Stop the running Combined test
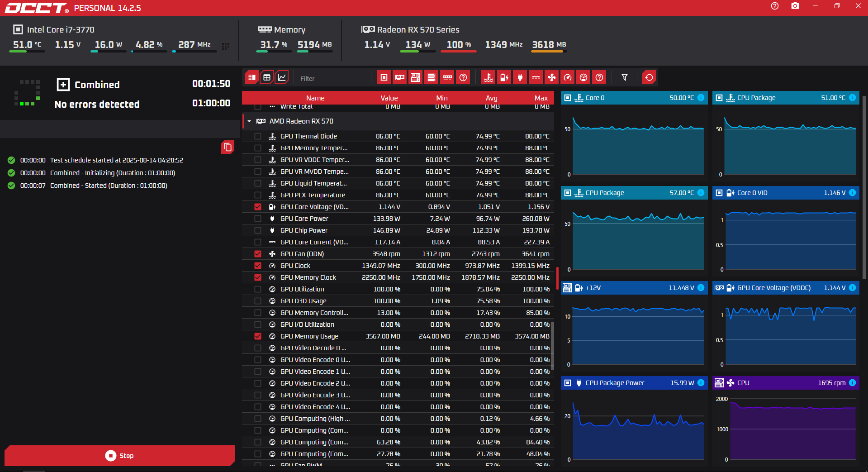This screenshot has width=868, height=472. point(120,456)
